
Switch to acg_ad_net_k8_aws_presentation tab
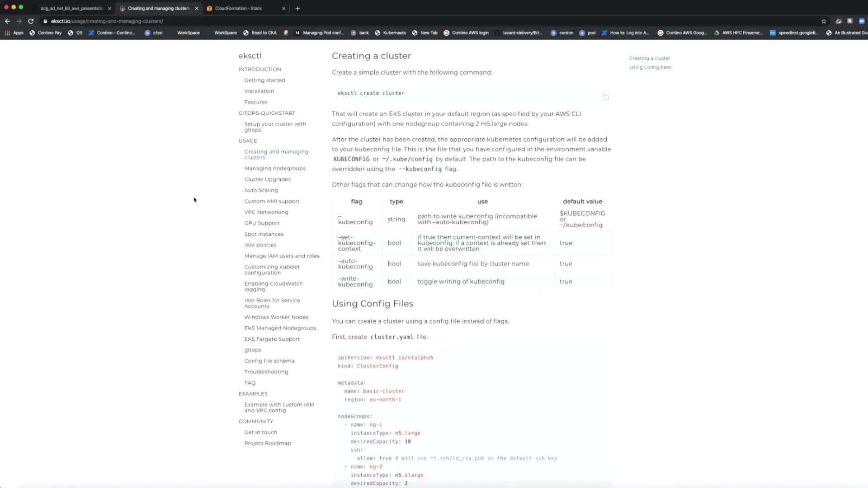click(x=71, y=8)
